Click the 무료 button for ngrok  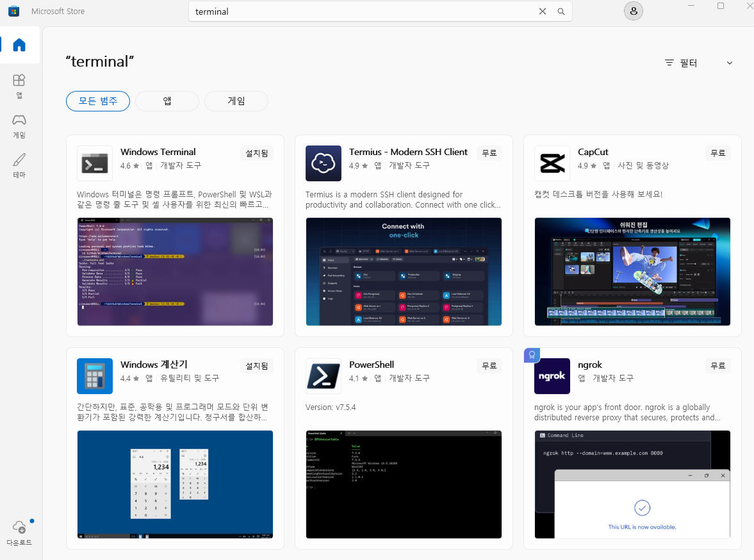717,365
